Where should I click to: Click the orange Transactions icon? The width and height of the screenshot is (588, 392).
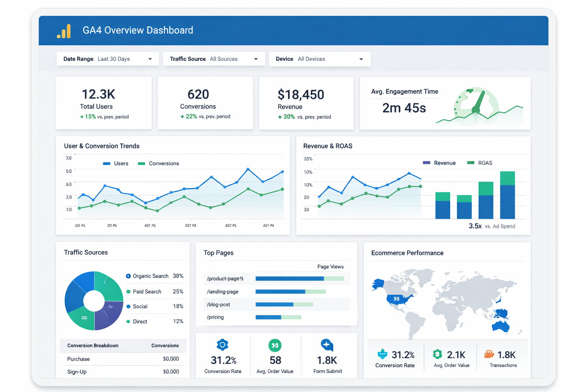point(489,354)
